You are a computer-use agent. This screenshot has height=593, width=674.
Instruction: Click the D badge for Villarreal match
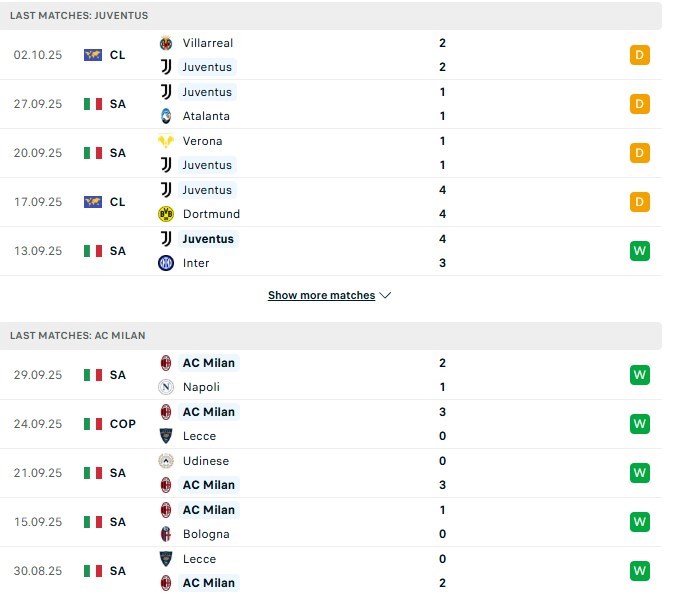point(640,55)
